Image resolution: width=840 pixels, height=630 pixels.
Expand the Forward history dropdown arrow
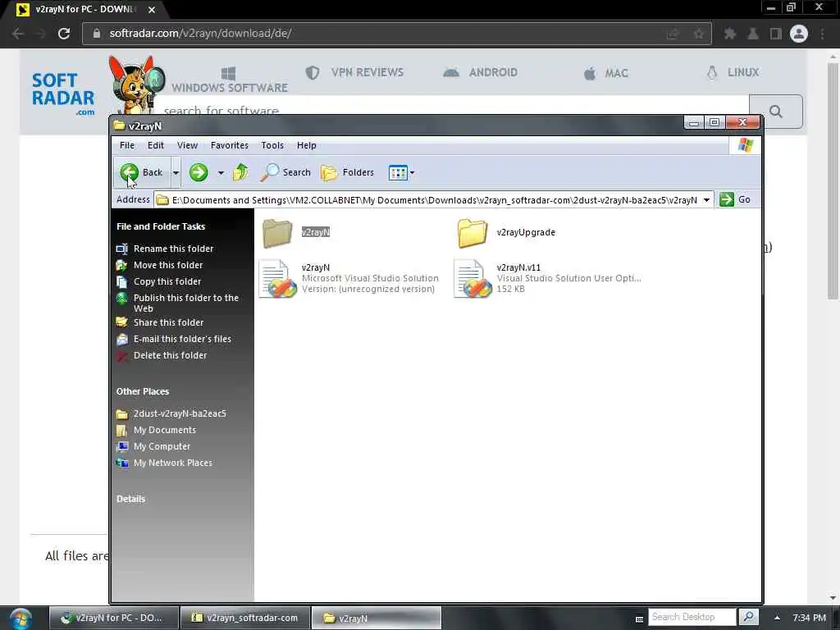coord(221,173)
